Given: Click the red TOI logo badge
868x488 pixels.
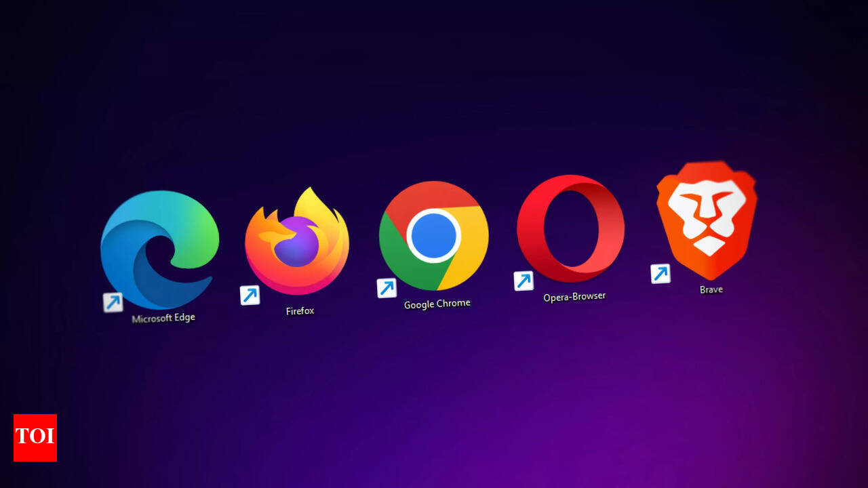Looking at the screenshot, I should coord(35,437).
